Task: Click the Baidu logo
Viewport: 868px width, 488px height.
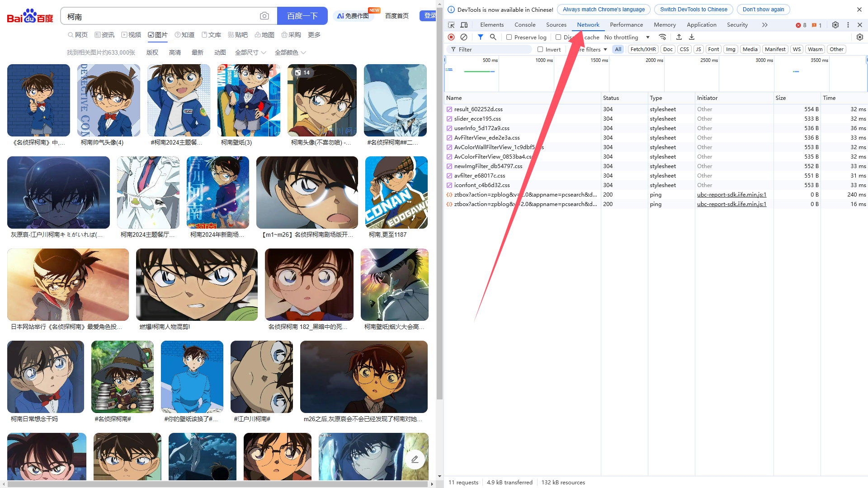Action: (30, 16)
